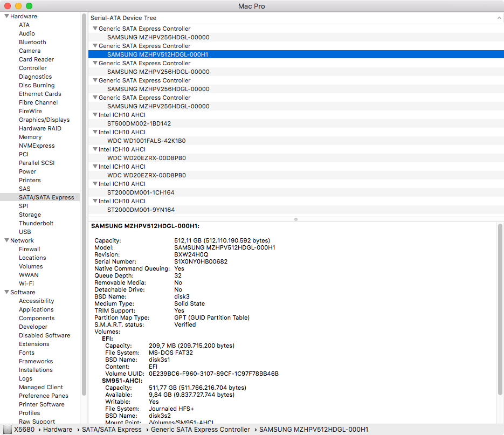Open Applications under Software
504x435 pixels.
click(x=36, y=309)
